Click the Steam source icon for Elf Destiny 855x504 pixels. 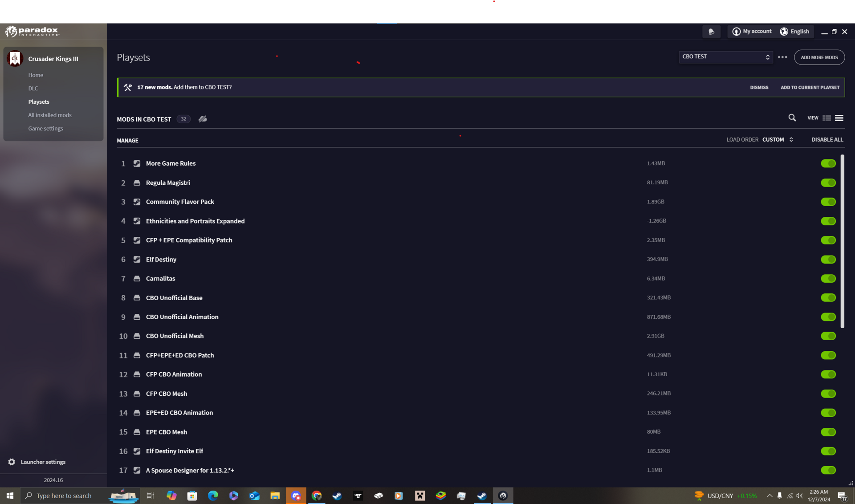click(x=137, y=259)
